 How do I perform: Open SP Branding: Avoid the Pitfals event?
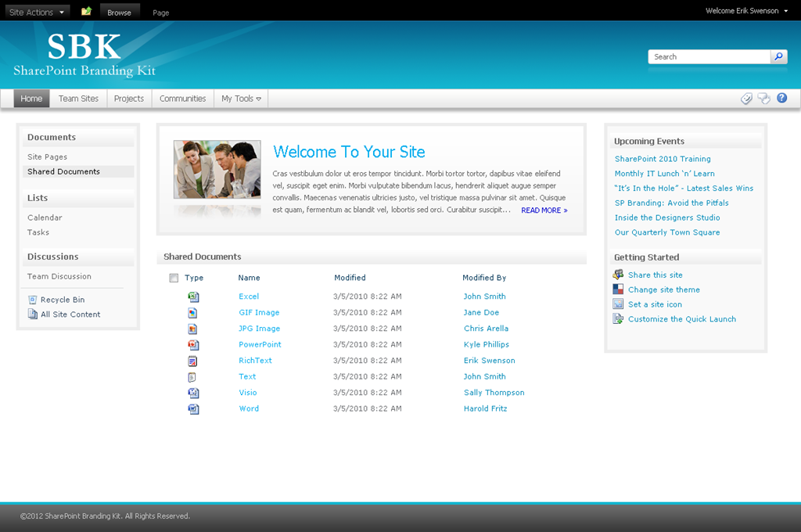coord(671,203)
